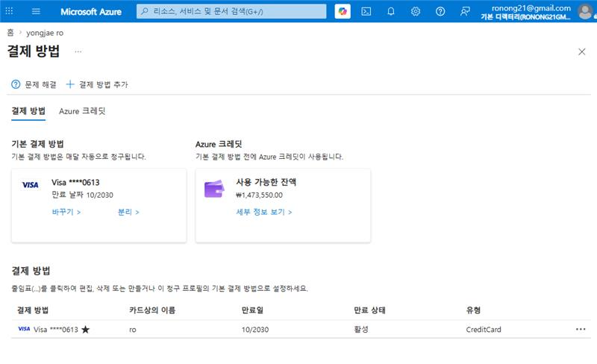Screen dimensions: 597x364
Task: Click the 활성 status cell
Action: click(361, 330)
